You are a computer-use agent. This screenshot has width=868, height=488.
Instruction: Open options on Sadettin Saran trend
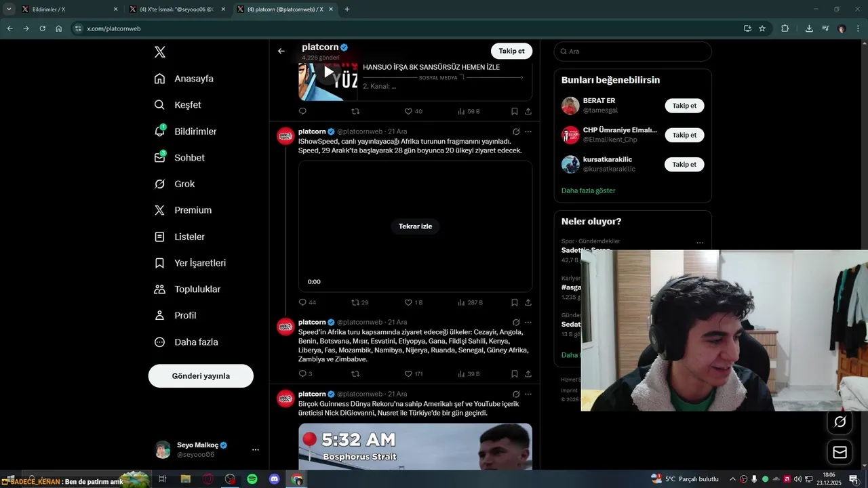click(700, 243)
